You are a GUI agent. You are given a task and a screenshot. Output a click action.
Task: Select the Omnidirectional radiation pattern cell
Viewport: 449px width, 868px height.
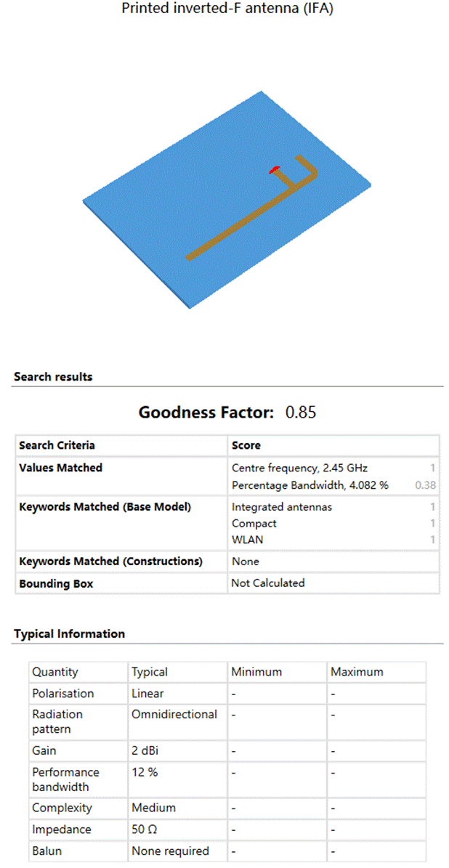coord(174,714)
